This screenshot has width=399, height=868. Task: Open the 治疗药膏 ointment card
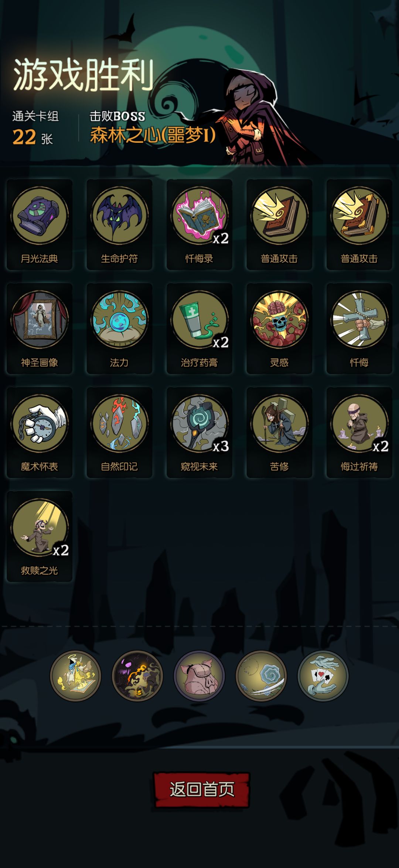[x=199, y=328]
